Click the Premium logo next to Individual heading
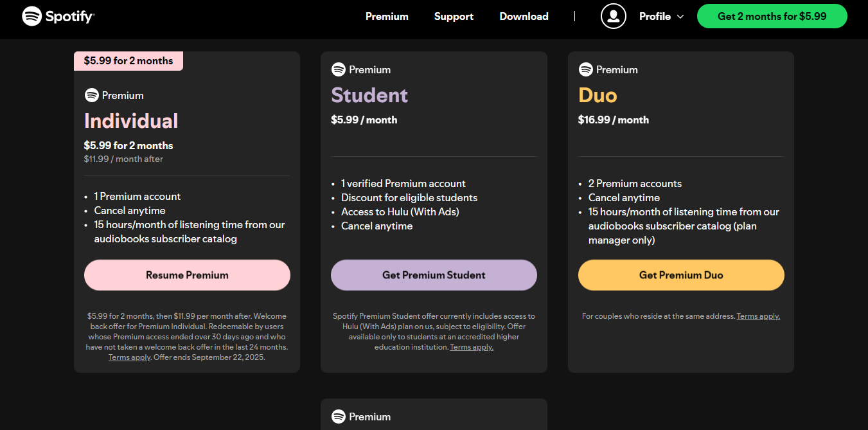This screenshot has width=868, height=430. [114, 94]
